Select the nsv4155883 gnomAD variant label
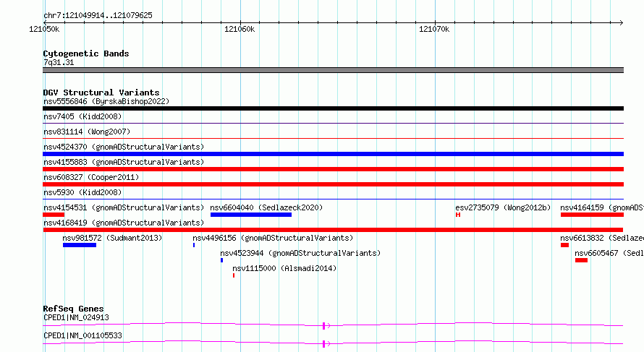 pyautogui.click(x=124, y=162)
